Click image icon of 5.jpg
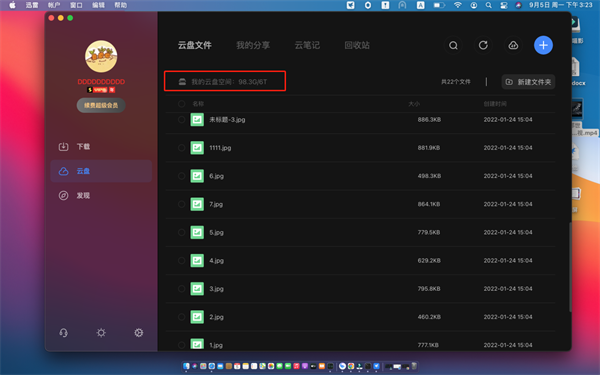This screenshot has width=600, height=375. [197, 232]
